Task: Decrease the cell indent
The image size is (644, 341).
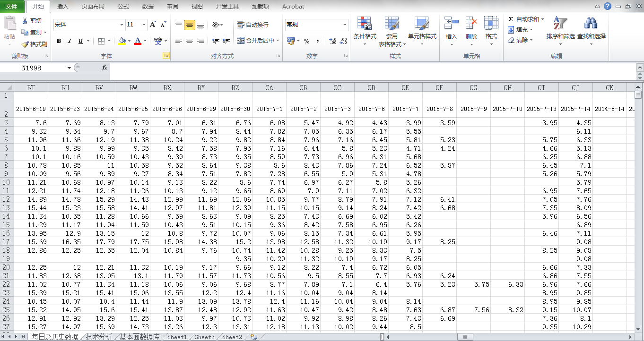Action: click(x=216, y=41)
